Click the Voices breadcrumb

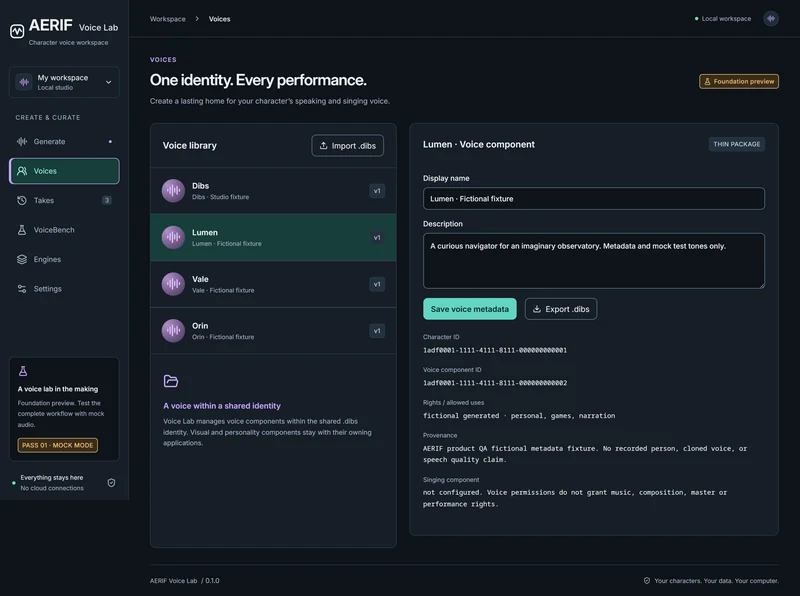(x=219, y=19)
